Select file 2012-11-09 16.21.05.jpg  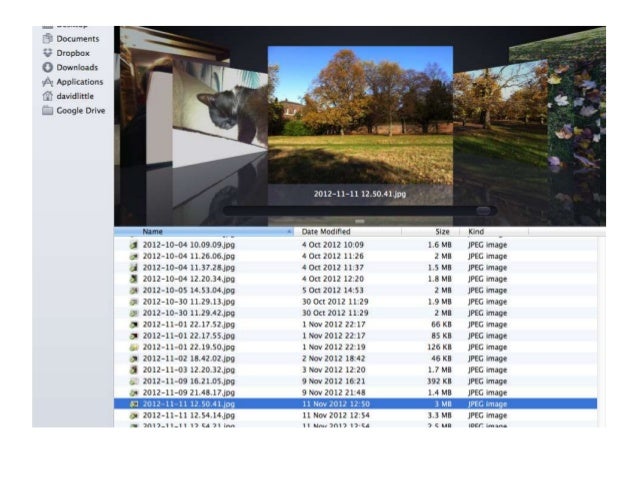pos(356,381)
